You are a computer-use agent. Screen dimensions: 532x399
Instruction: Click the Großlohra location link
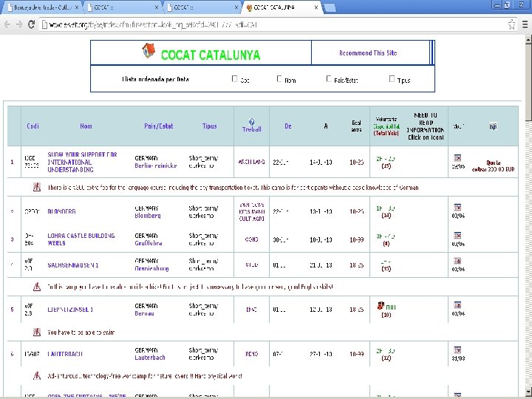click(x=149, y=243)
